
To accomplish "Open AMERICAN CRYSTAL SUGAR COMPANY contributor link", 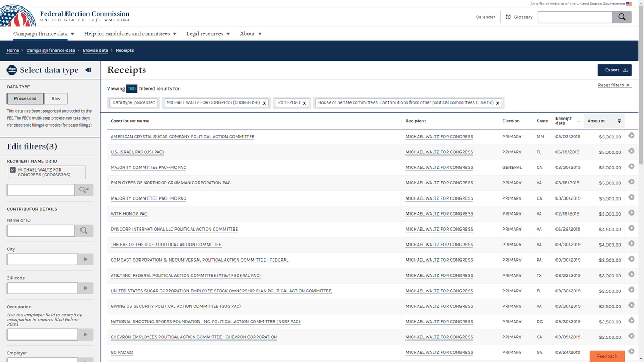I will (182, 137).
